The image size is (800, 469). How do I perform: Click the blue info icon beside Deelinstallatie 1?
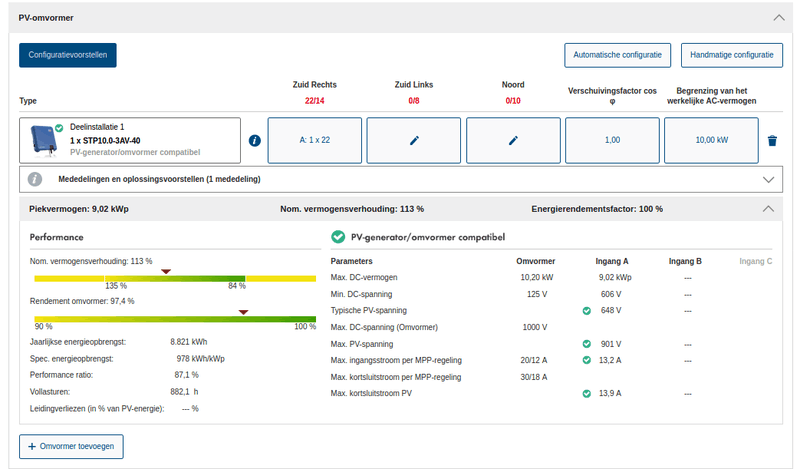pyautogui.click(x=254, y=141)
